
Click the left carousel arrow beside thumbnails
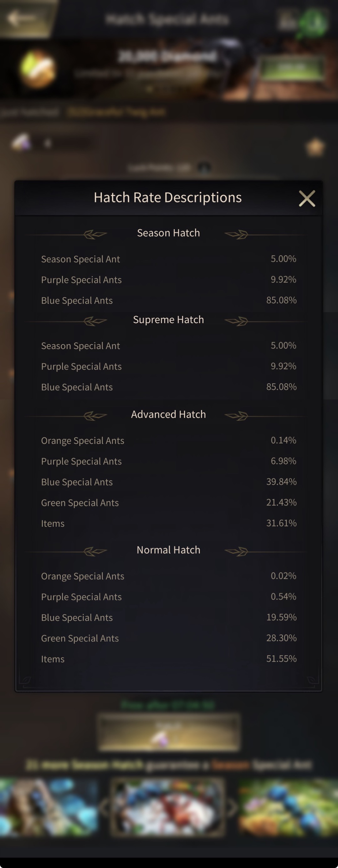click(105, 807)
